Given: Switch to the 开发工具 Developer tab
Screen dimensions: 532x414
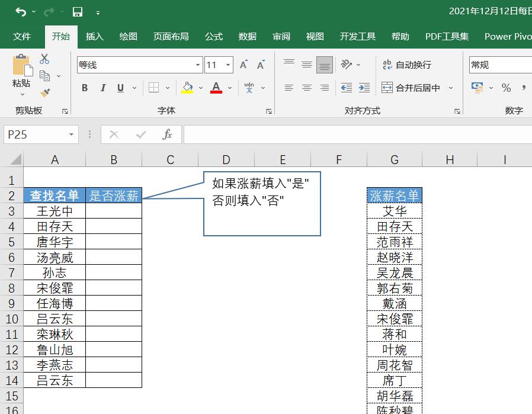Looking at the screenshot, I should [358, 37].
